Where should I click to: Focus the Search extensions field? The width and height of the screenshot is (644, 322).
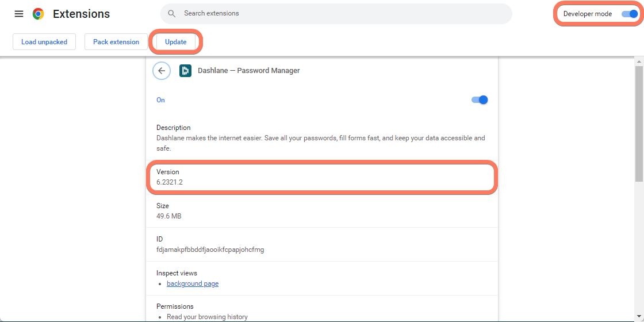coord(336,14)
